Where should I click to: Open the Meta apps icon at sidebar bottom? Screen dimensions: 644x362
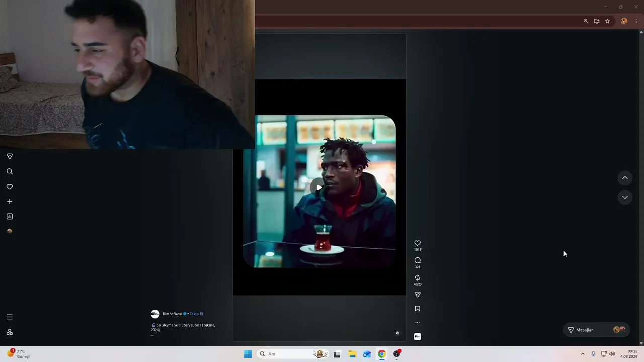(x=10, y=332)
